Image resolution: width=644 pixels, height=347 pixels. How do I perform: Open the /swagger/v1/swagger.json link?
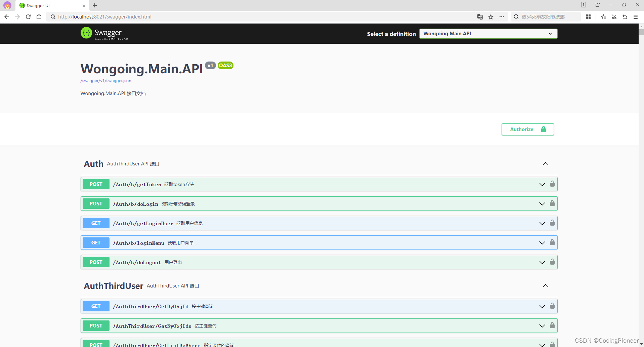[x=106, y=81]
